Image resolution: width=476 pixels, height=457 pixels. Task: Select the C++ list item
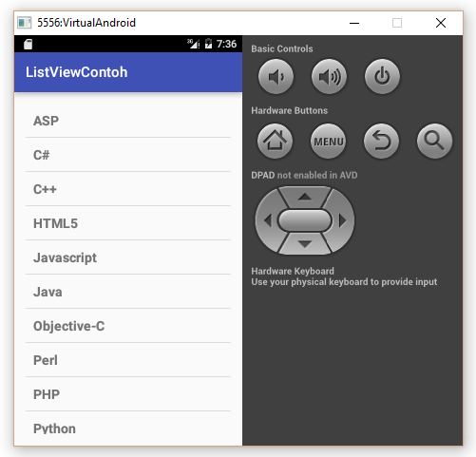(x=128, y=189)
